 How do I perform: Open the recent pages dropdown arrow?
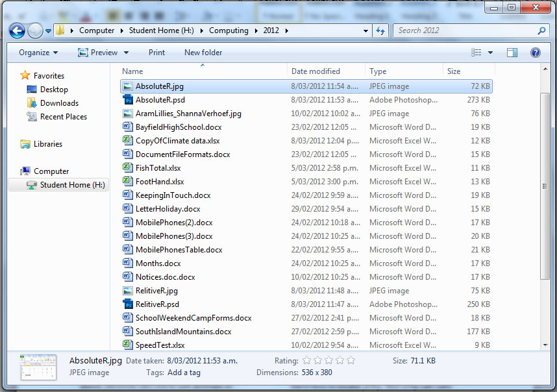(x=48, y=31)
